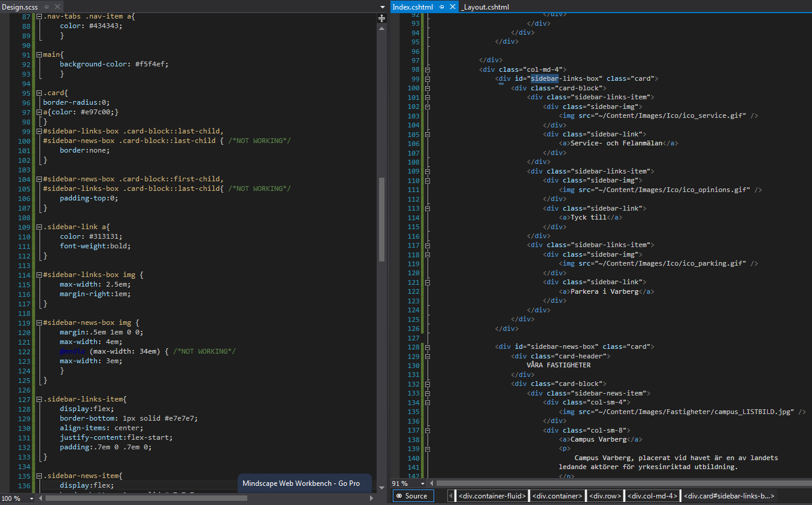
Task: Close the Index.cshtml tab
Action: coord(452,7)
